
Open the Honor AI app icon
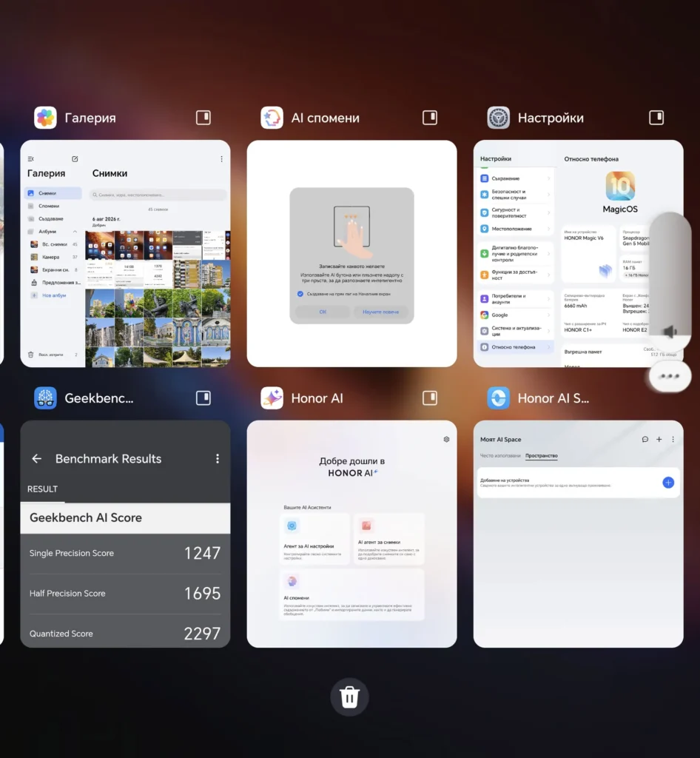point(272,398)
